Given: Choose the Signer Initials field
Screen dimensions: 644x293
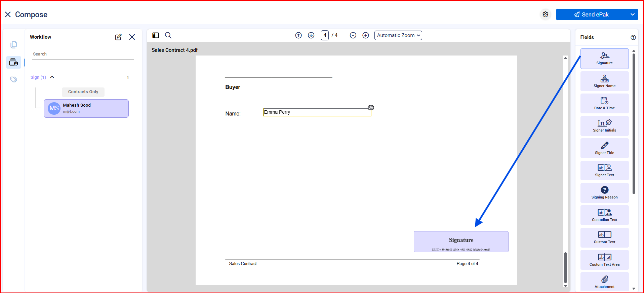Looking at the screenshot, I should [x=604, y=126].
